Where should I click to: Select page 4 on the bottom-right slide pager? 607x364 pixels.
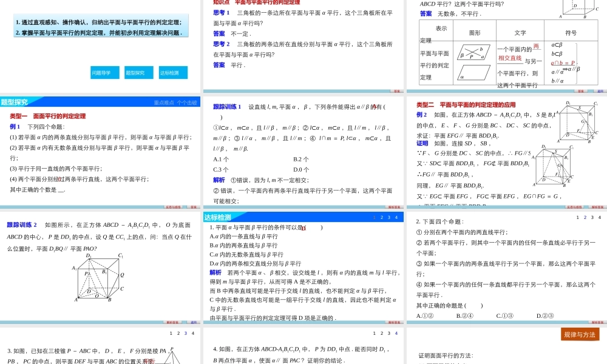coord(598,217)
